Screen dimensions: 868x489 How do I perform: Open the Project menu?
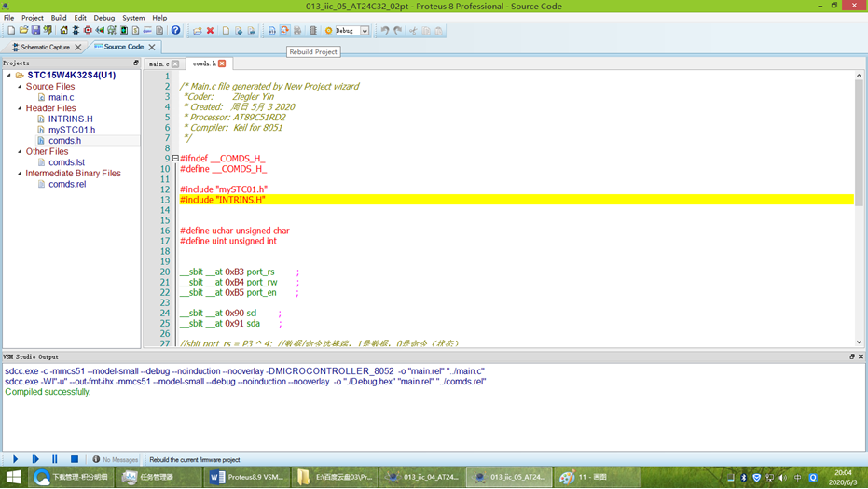click(x=32, y=18)
